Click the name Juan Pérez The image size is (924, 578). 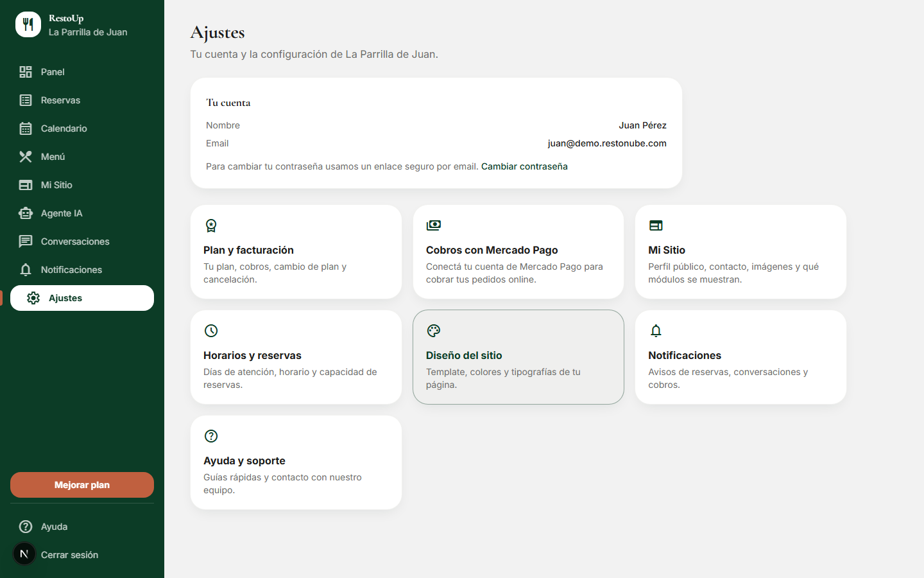point(642,125)
